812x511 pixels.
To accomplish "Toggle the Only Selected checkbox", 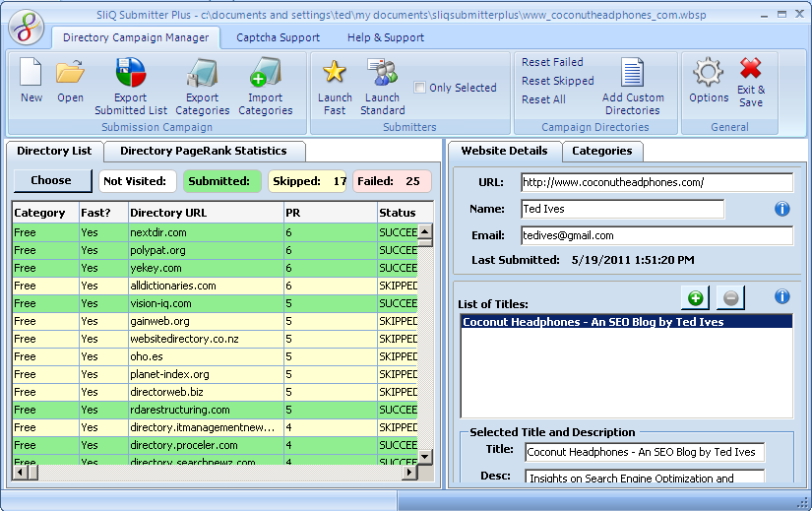I will point(420,88).
